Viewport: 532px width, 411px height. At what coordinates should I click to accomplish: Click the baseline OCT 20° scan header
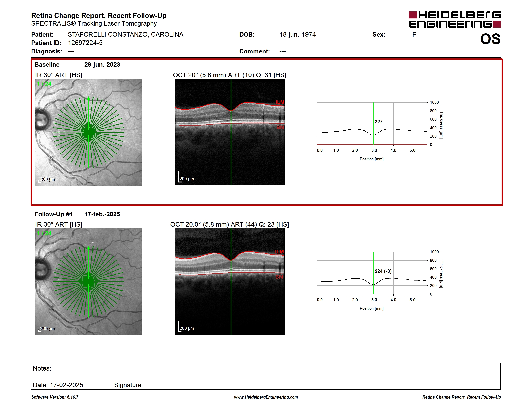click(230, 75)
